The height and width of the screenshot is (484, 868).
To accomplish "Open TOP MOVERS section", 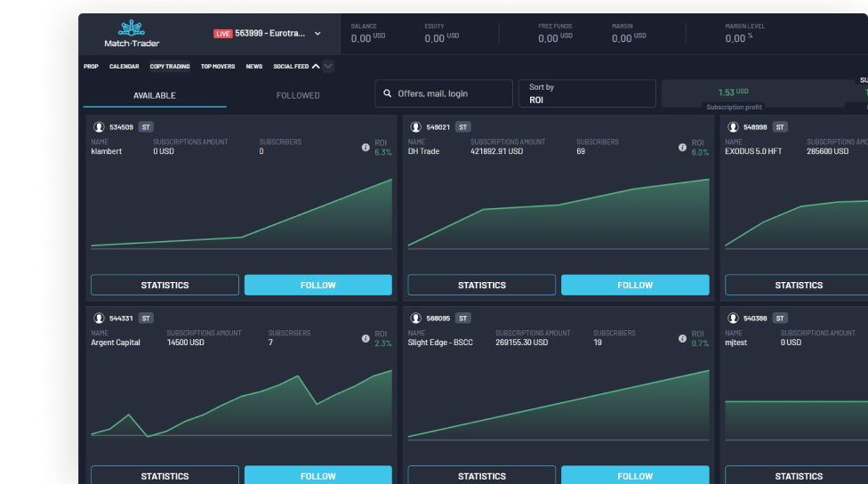I will [218, 67].
